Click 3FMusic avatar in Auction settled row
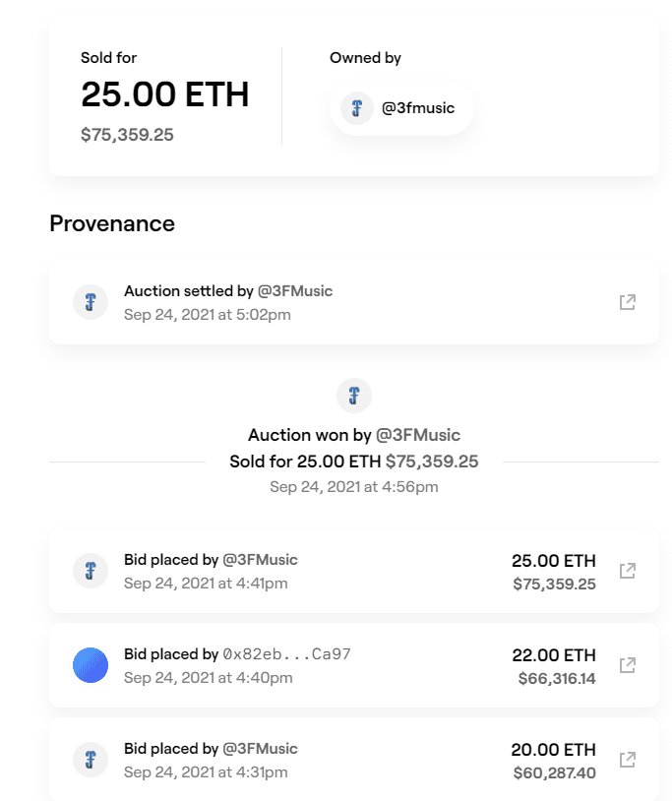This screenshot has height=801, width=672. [x=91, y=302]
